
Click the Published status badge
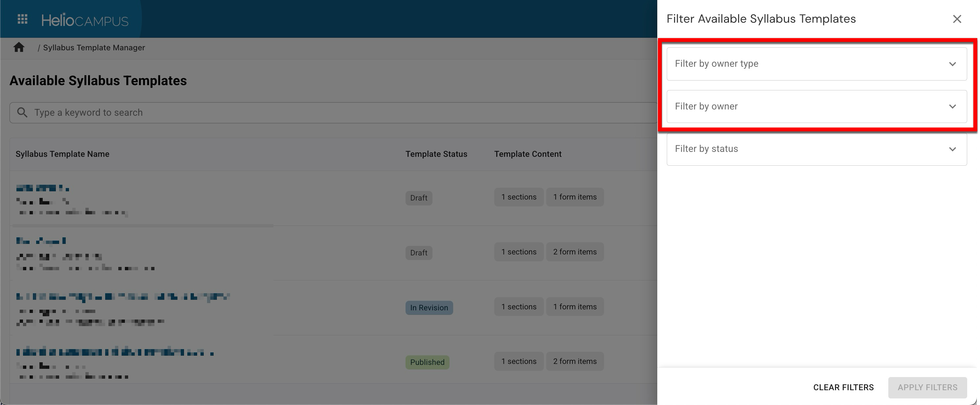pyautogui.click(x=427, y=362)
